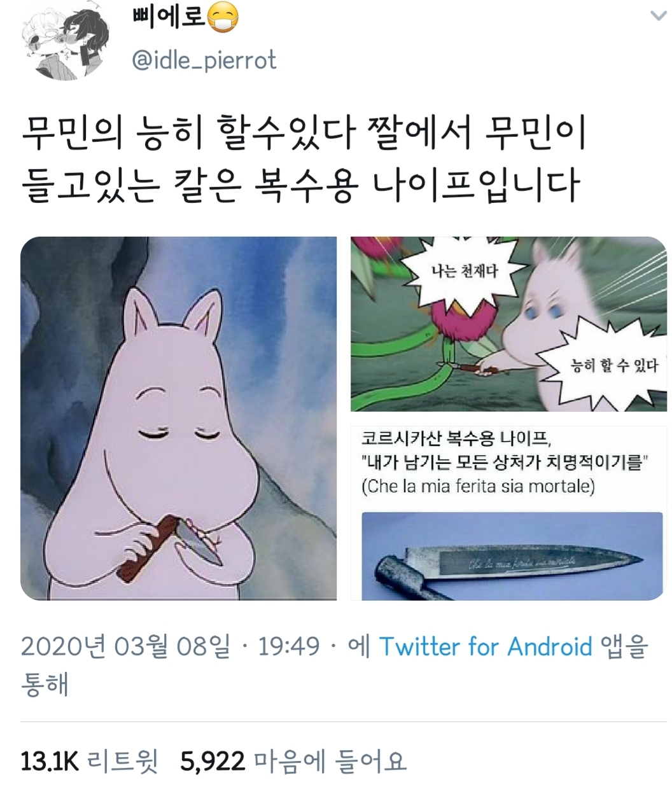Select the tweet timestamp 19:49
The height and width of the screenshot is (794, 672).
(x=288, y=647)
